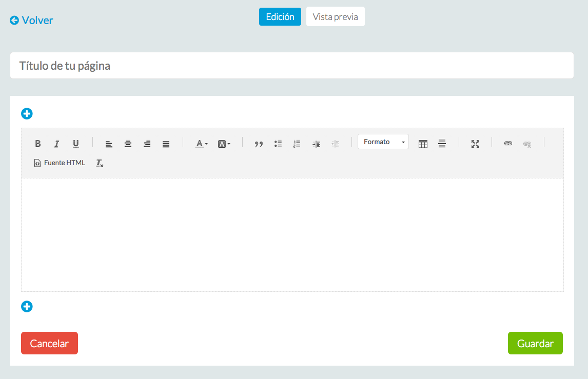Insert a numbered list

(297, 144)
